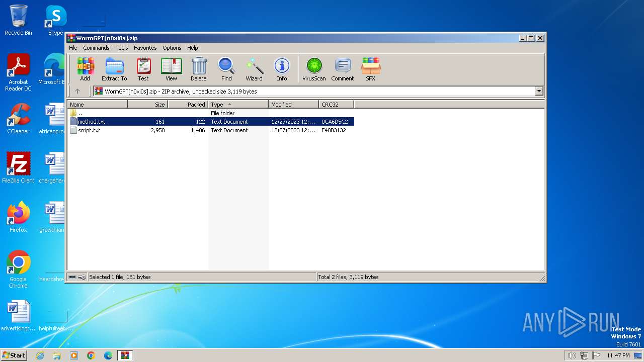Open Media Player taskbar icon
644x362 pixels.
click(x=74, y=355)
